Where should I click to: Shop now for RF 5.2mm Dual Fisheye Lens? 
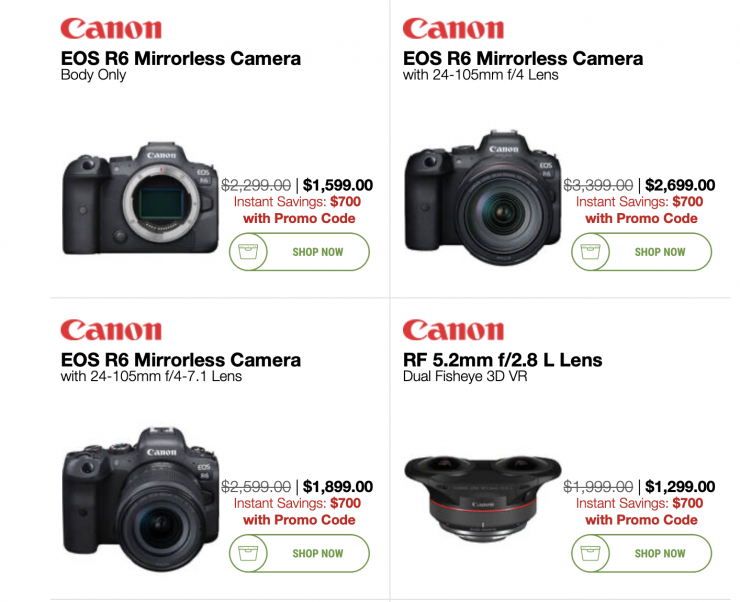641,553
